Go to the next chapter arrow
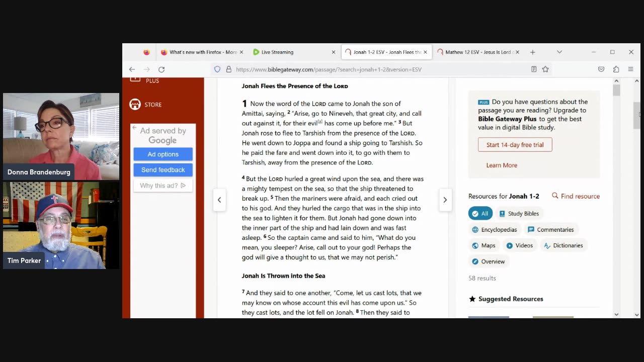The height and width of the screenshot is (362, 644). (x=445, y=200)
